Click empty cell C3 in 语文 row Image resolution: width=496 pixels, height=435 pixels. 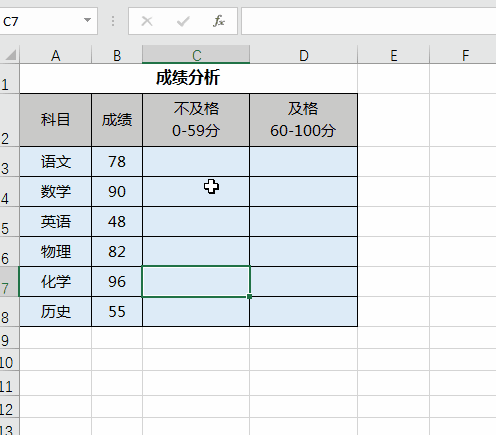click(196, 162)
